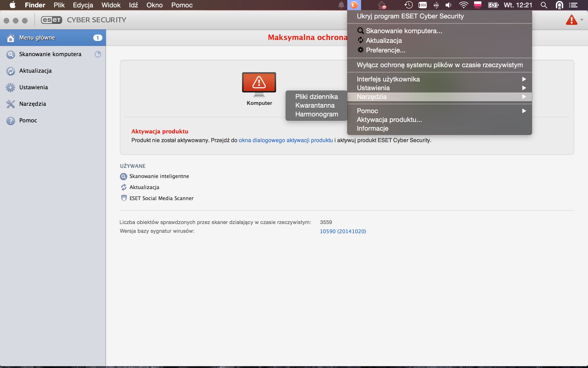
Task: Click the Maksymalna ochrona heading
Action: (308, 37)
